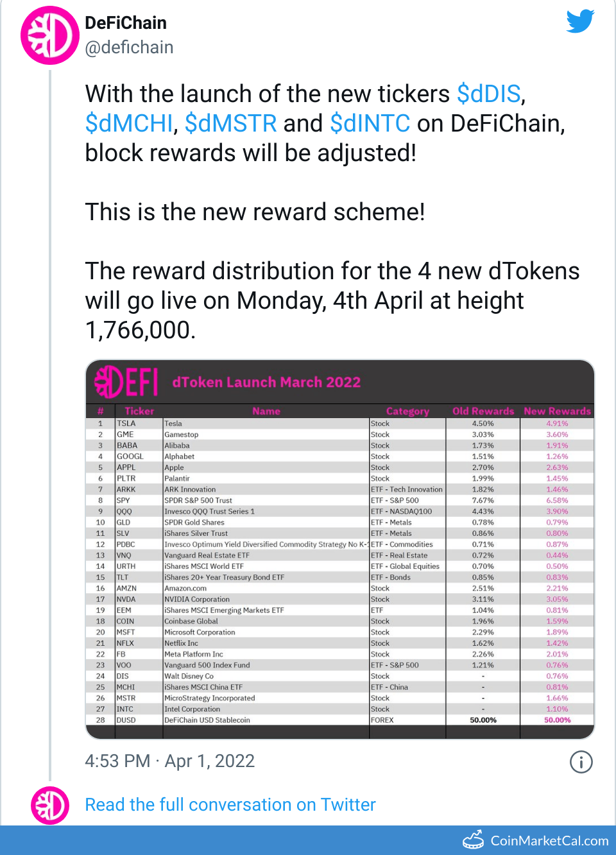This screenshot has height=855, width=616.
Task: Click the 'dToken Launch March 2022' image title
Action: coord(266,383)
